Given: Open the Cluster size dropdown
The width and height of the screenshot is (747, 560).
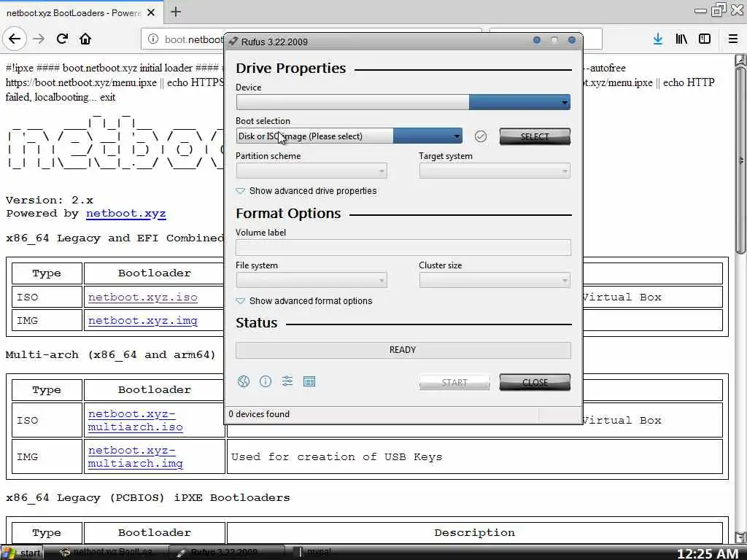Looking at the screenshot, I should 495,280.
